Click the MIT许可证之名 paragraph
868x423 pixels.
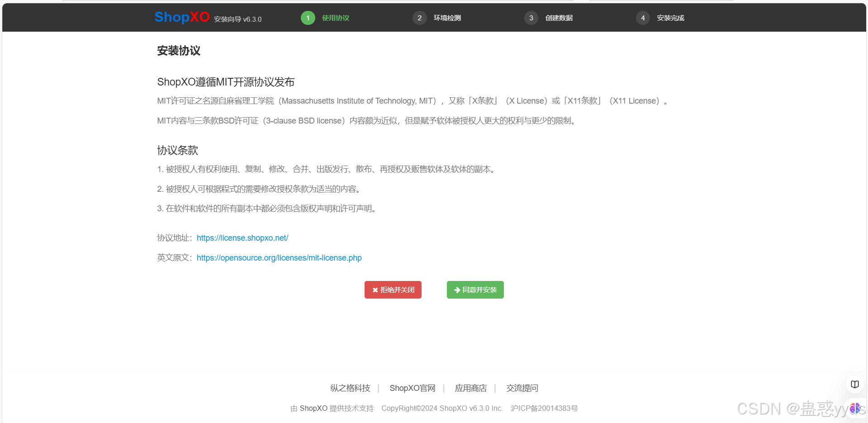point(413,101)
